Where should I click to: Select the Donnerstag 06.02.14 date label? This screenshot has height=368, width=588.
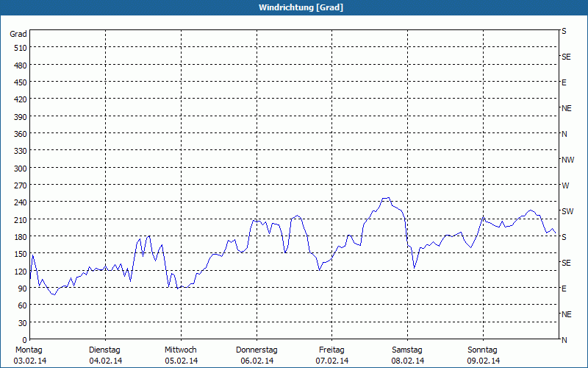pyautogui.click(x=257, y=355)
